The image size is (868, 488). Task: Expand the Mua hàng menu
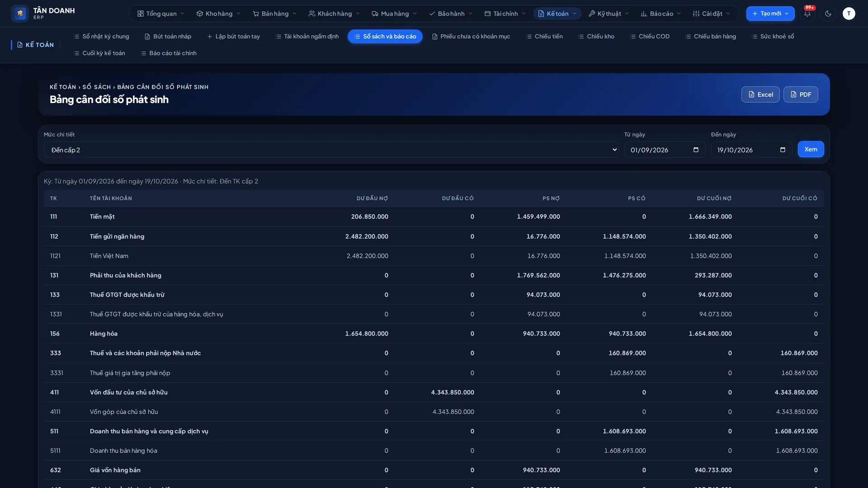tap(394, 14)
